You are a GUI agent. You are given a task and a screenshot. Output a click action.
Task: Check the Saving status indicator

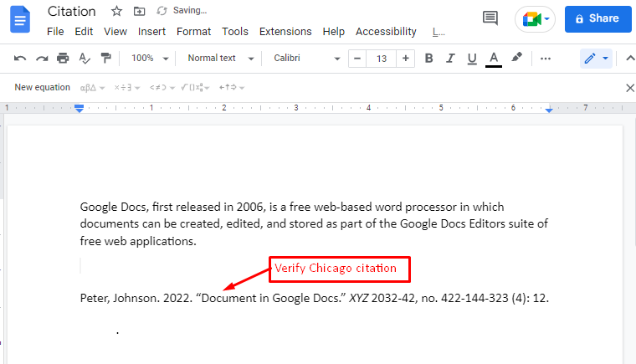pyautogui.click(x=182, y=11)
